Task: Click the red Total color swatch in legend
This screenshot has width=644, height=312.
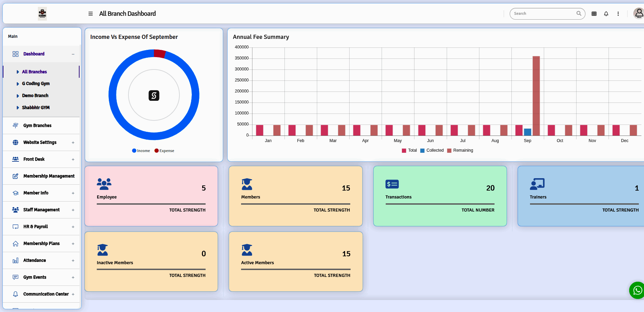Action: [x=403, y=150]
